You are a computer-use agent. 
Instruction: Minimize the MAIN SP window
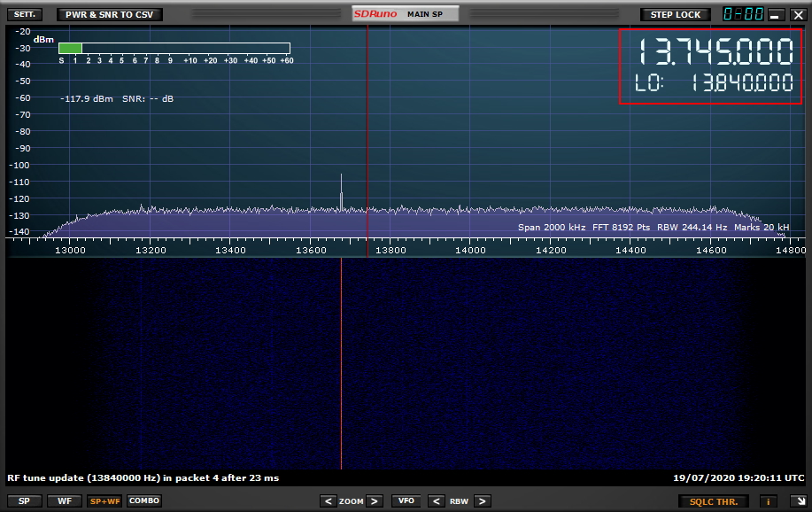pos(775,14)
